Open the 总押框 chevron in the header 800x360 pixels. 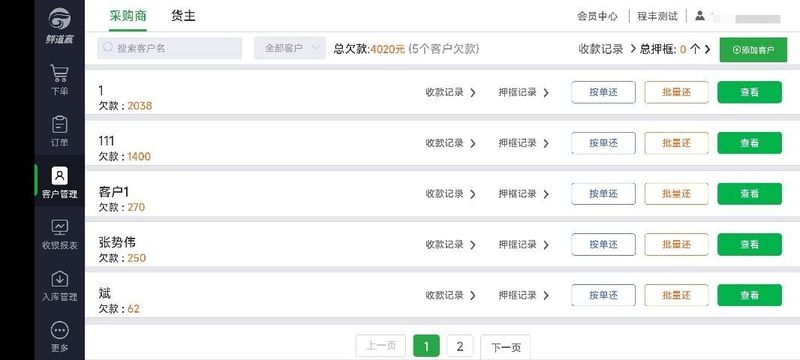pos(707,49)
